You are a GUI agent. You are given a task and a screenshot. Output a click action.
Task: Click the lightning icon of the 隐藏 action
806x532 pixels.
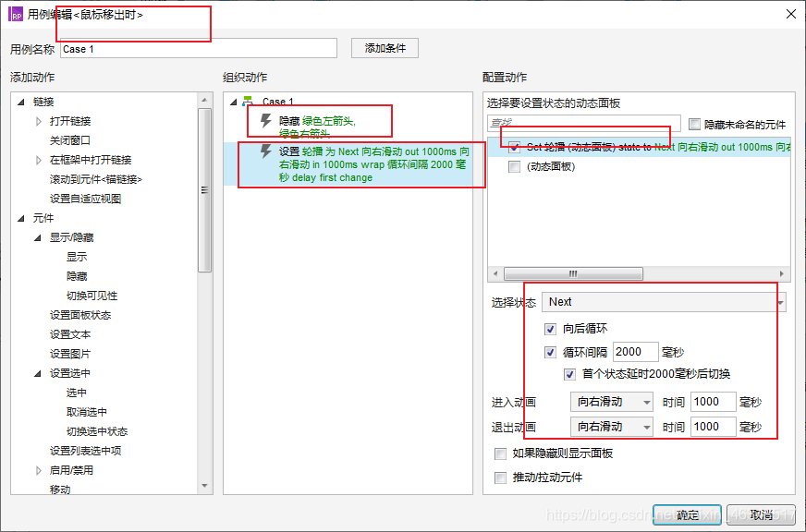point(266,121)
